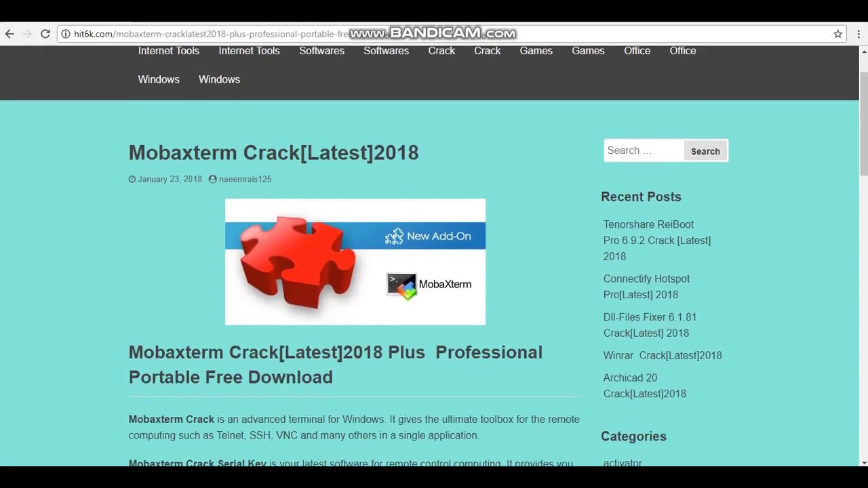Open the second Windows menu item

click(219, 79)
